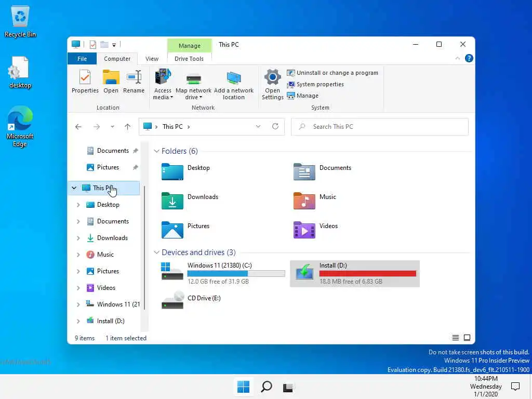Switch to Details view in status bar
The width and height of the screenshot is (532, 399).
coord(455,338)
